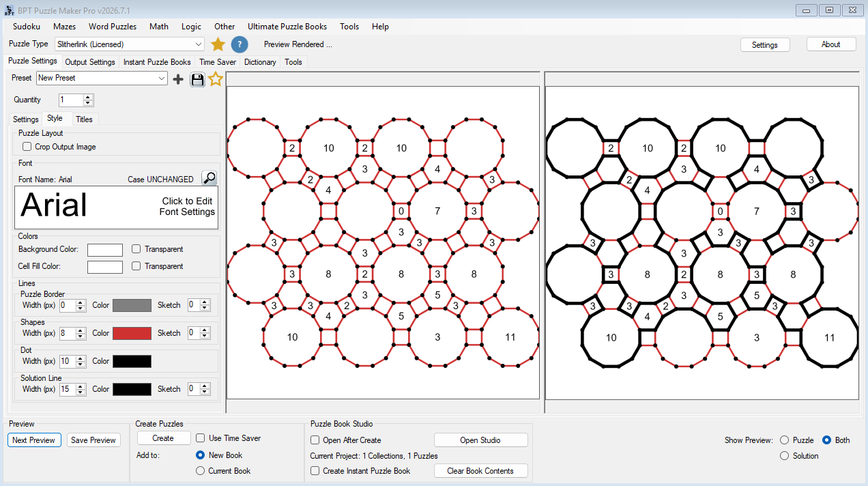Switch to Instant Puzzle Books tab
The width and height of the screenshot is (868, 486).
157,62
